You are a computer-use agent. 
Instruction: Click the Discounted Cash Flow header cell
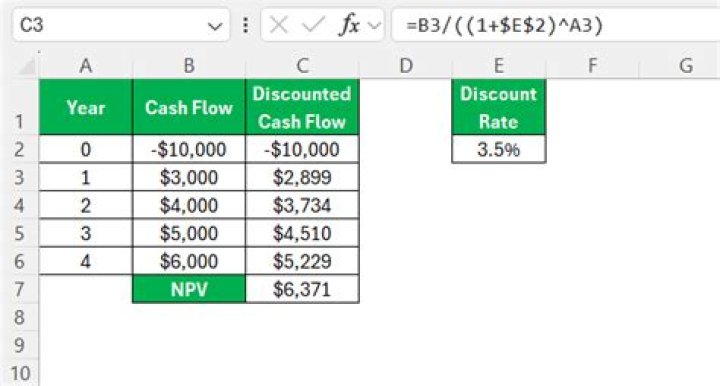tap(302, 107)
